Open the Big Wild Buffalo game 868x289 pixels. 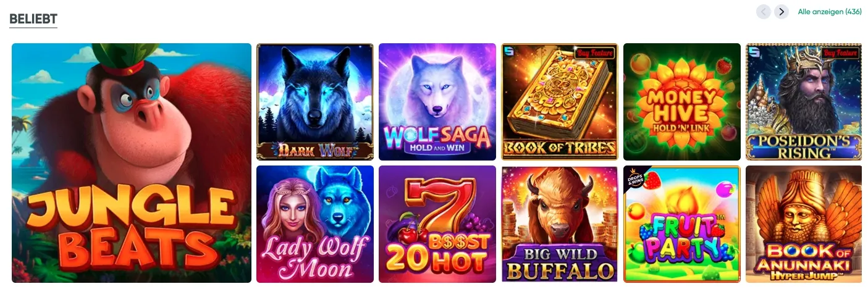[560, 224]
